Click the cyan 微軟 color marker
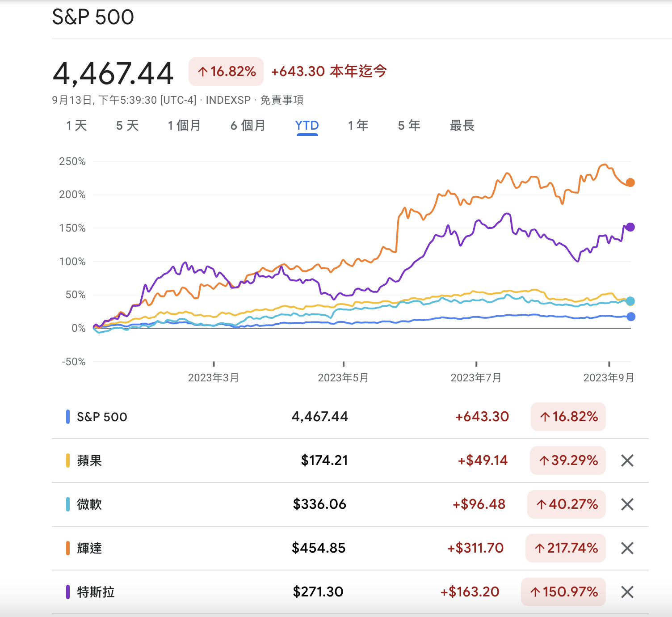This screenshot has height=617, width=672. (68, 504)
